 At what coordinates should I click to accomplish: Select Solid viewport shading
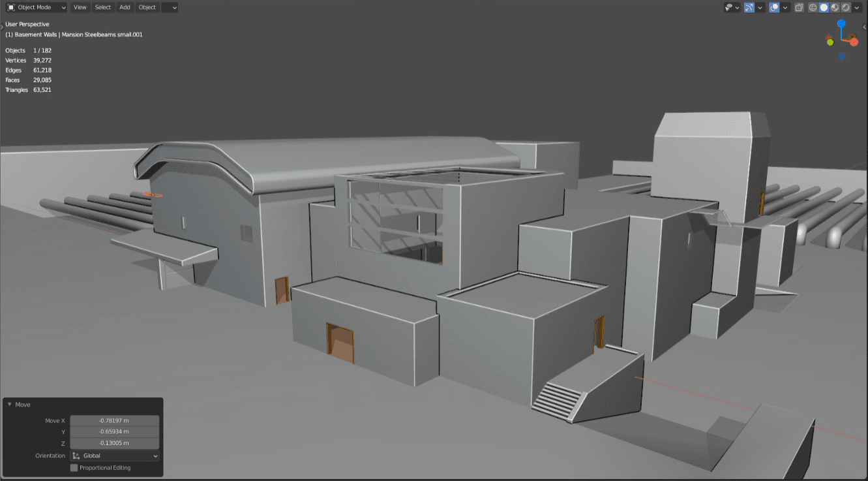824,7
